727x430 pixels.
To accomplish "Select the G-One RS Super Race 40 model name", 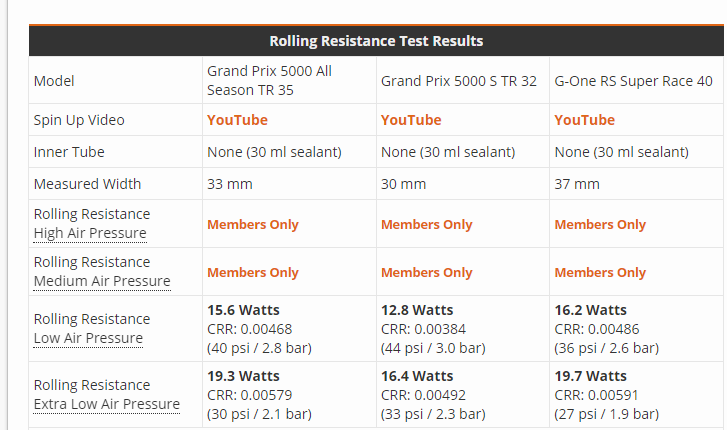I will 634,81.
